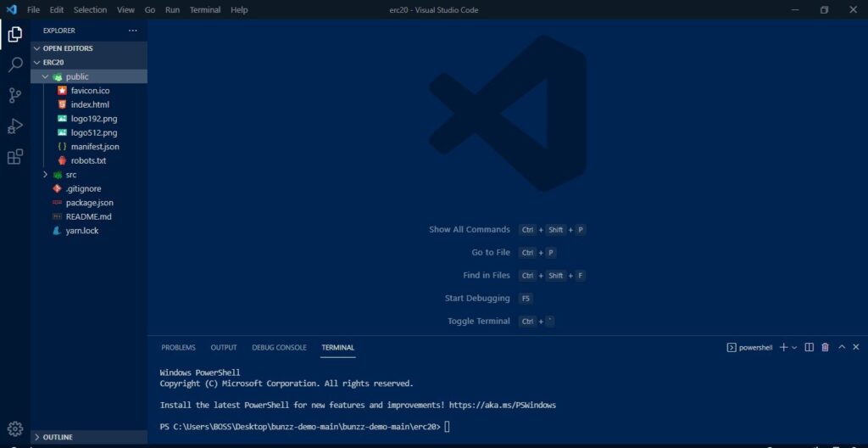Collapse the ERC20 root folder section
Image resolution: width=868 pixels, height=448 pixels.
(89, 62)
